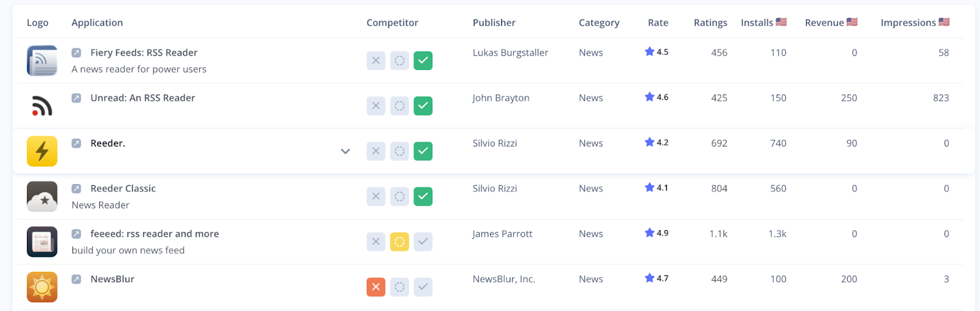Screen dimensions: 980x311
Task: Open external link icon for Unread
Action: point(77,98)
